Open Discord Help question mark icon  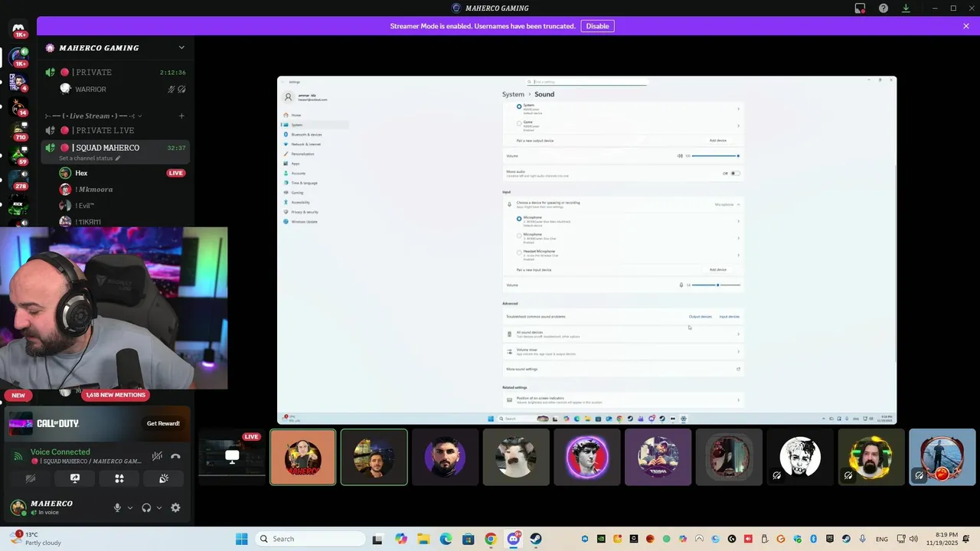point(884,8)
